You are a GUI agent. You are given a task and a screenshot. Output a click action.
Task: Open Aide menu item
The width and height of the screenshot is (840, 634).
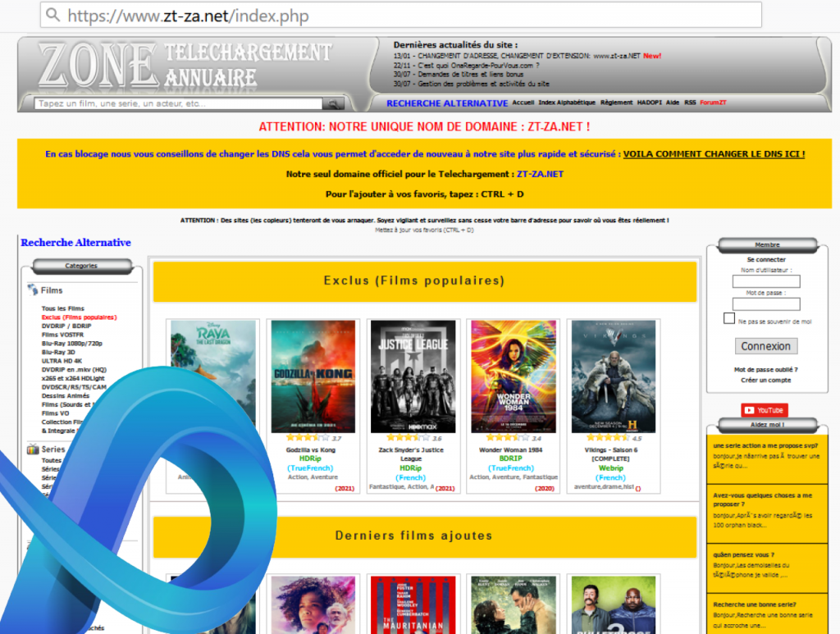(673, 103)
